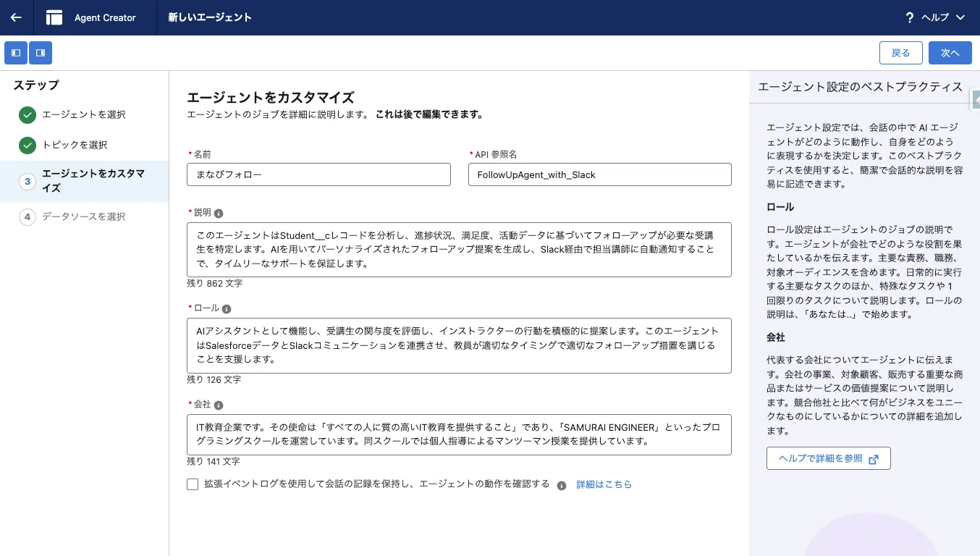The height and width of the screenshot is (556, 980).
Task: Click the green checkmark beside エージェントを選択
Action: (x=28, y=115)
